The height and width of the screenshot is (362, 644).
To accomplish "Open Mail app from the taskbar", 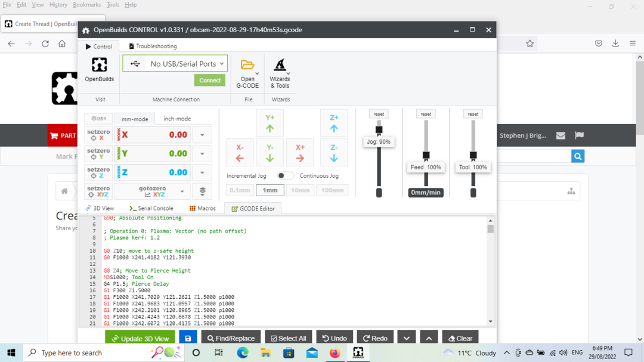I will pos(312,353).
